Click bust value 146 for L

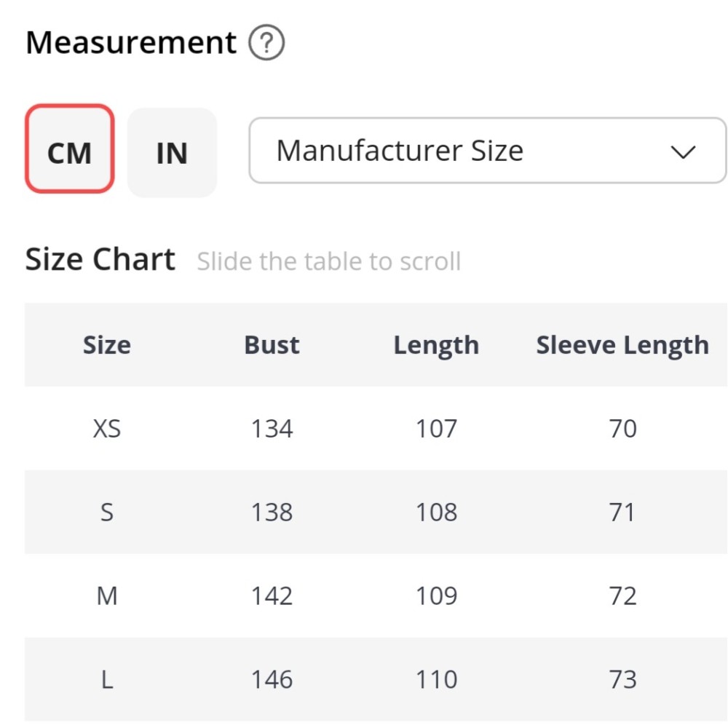click(272, 680)
